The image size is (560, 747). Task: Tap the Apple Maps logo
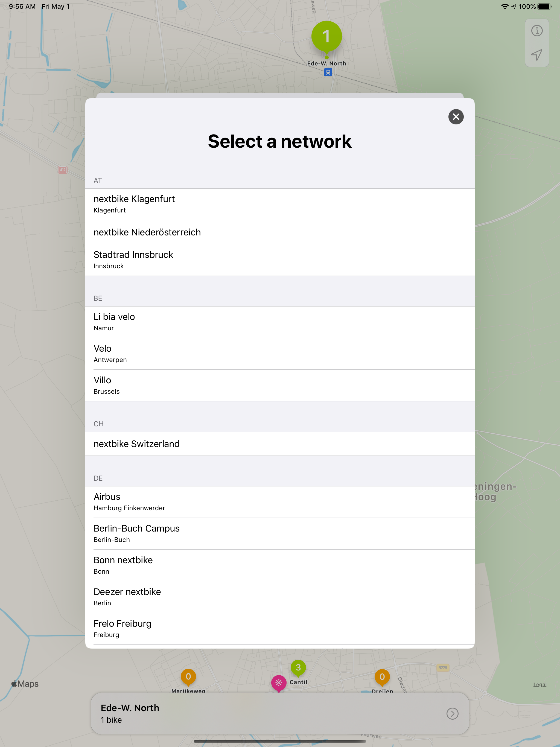(x=25, y=684)
